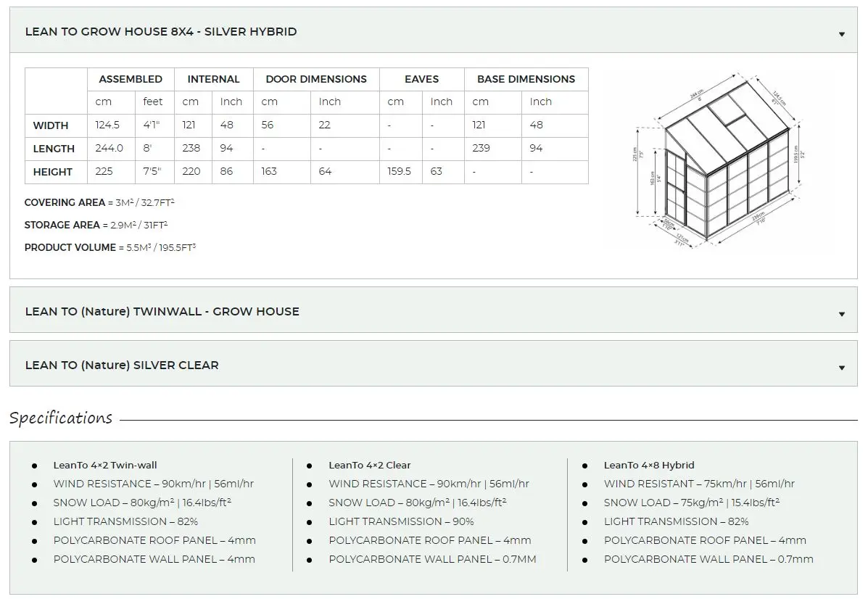Click the PRODUCT VOLUME text line
Screen dimensions: 868x599
coord(110,247)
